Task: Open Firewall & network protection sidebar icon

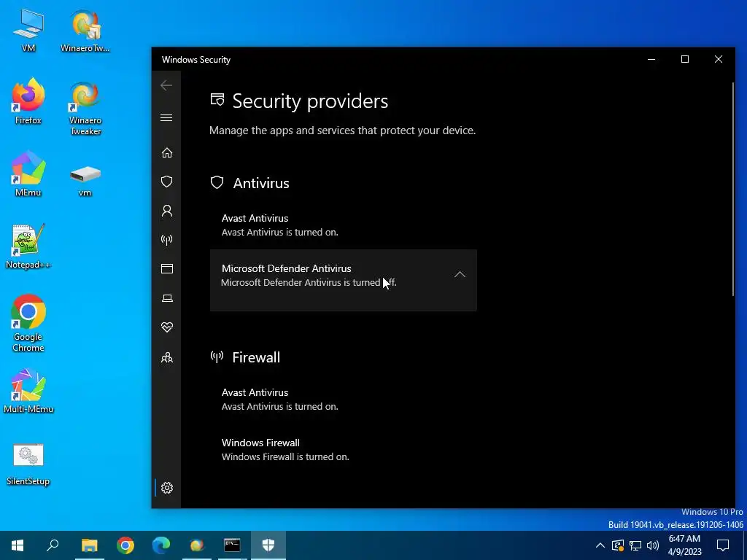Action: (x=167, y=239)
